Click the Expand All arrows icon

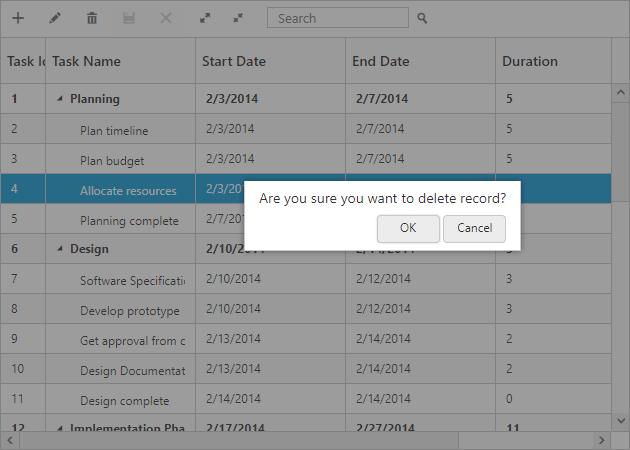tap(204, 18)
